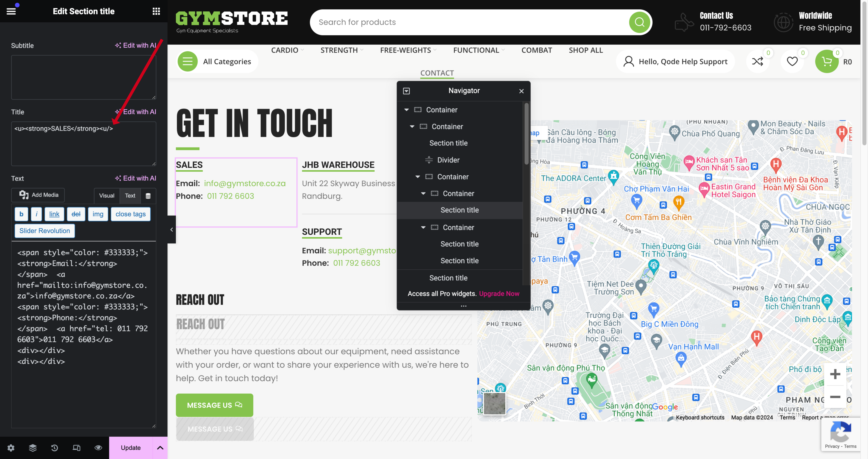Switch to the Text editor tab
This screenshot has width=868, height=459.
(x=130, y=196)
